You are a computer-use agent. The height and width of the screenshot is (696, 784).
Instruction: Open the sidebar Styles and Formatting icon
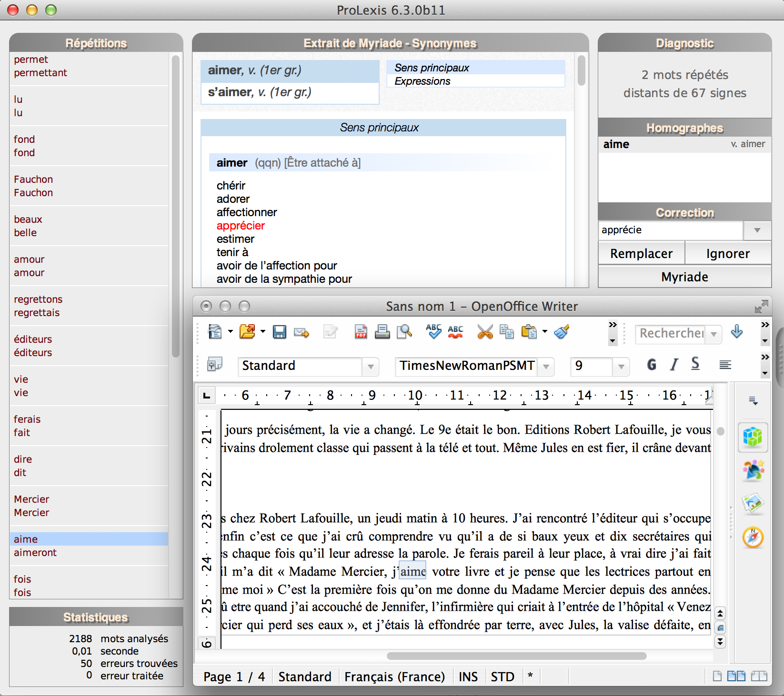pyautogui.click(x=753, y=470)
